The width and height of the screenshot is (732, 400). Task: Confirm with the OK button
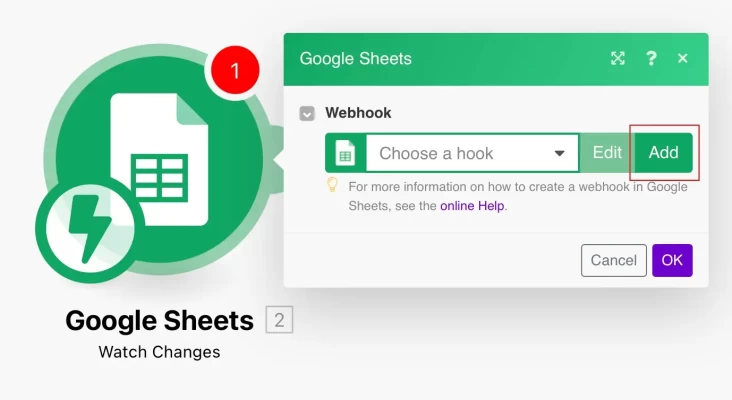pyautogui.click(x=672, y=260)
